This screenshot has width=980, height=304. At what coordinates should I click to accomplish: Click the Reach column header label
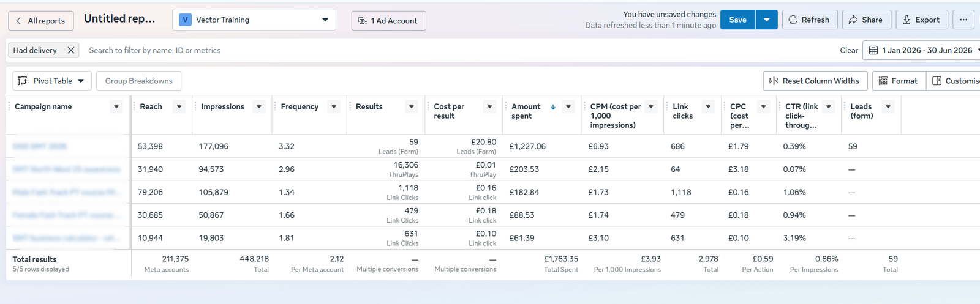coord(151,106)
